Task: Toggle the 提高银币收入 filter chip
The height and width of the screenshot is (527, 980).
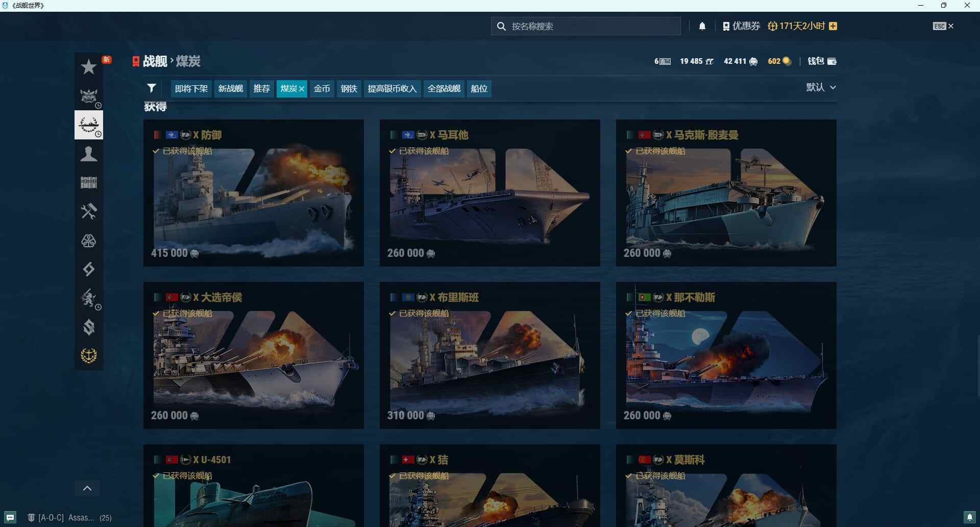Action: pos(393,88)
